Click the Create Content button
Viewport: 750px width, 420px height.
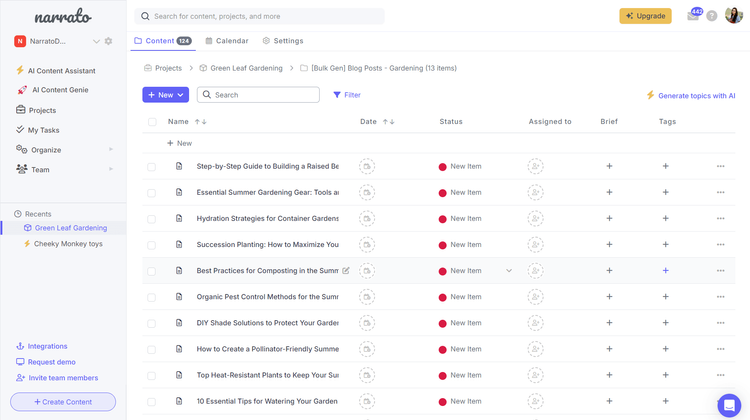(x=63, y=402)
